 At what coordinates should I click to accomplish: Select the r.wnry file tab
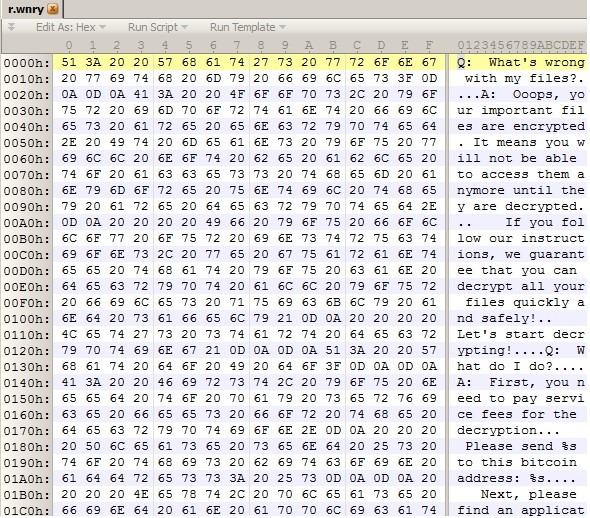pyautogui.click(x=31, y=9)
